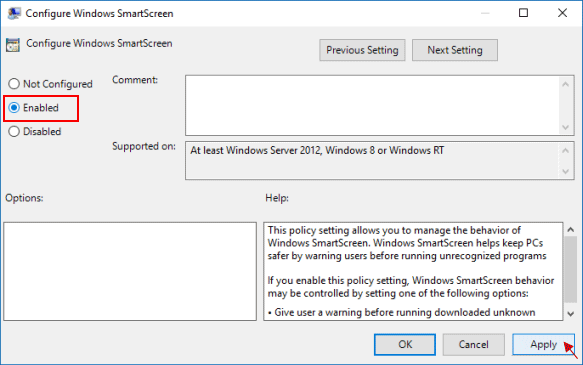This screenshot has height=365, width=583.
Task: Click up arrow of Supported on scrollbar
Action: click(566, 151)
